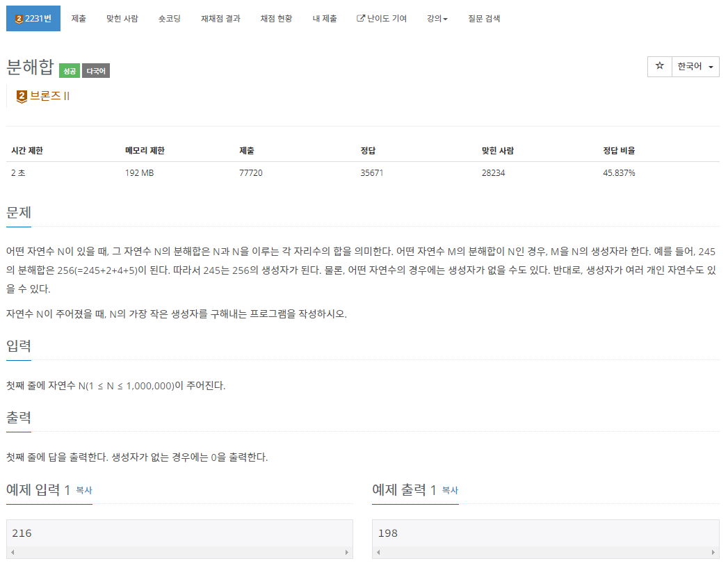Click the 35671 correct answers value

[372, 172]
